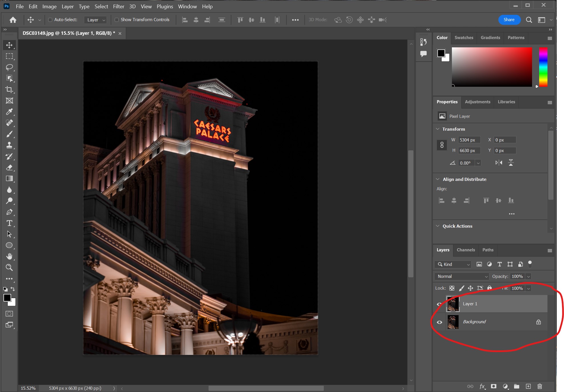Select the Lasso tool
The height and width of the screenshot is (392, 564).
9,67
